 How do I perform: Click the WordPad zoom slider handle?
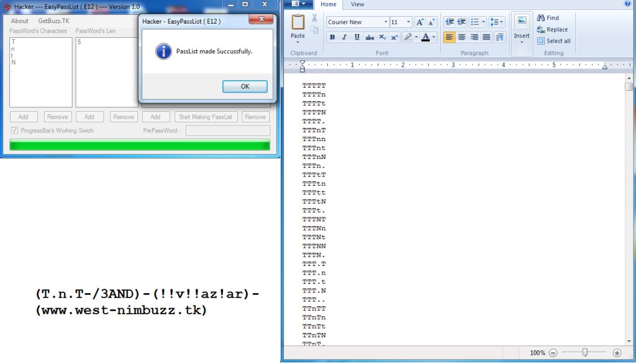click(x=585, y=353)
